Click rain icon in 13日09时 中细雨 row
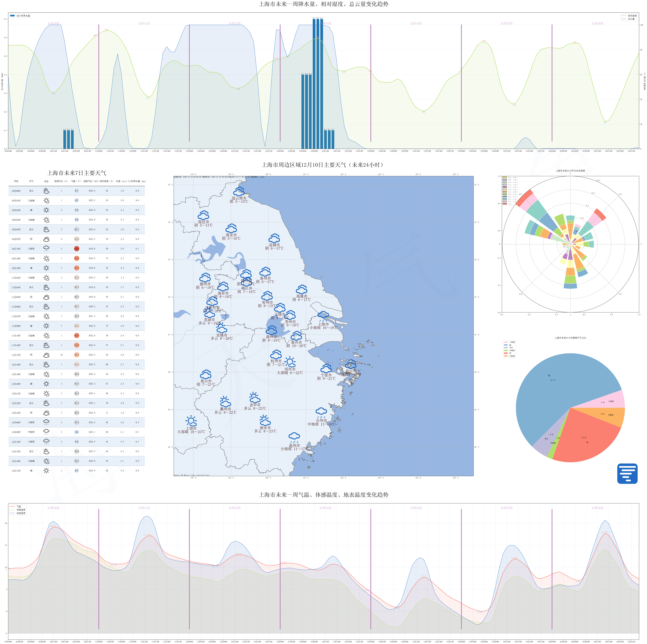Viewport: 647px width, 644px height. point(46,432)
